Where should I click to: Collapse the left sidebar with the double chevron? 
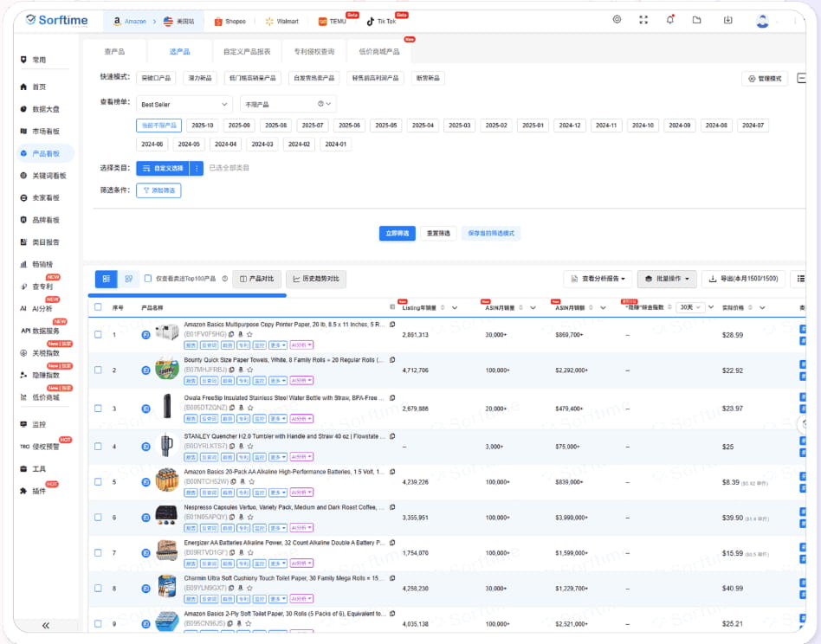(46, 625)
